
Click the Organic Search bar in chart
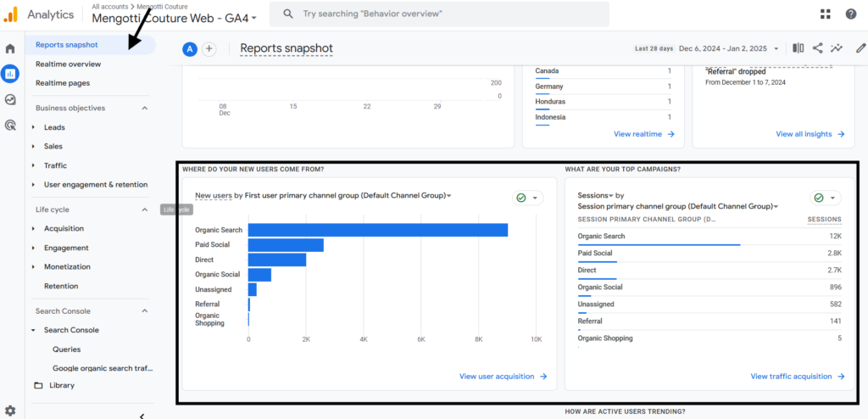[x=378, y=230]
